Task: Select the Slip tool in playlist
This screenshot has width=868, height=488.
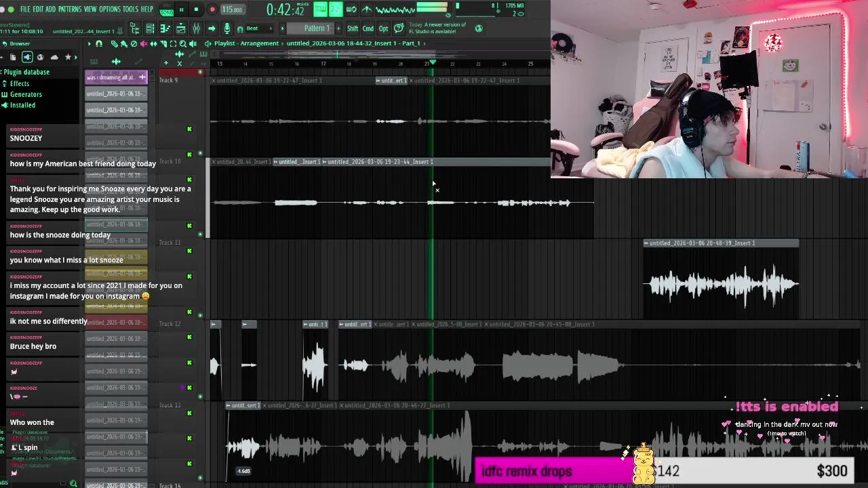Action: pyautogui.click(x=154, y=43)
